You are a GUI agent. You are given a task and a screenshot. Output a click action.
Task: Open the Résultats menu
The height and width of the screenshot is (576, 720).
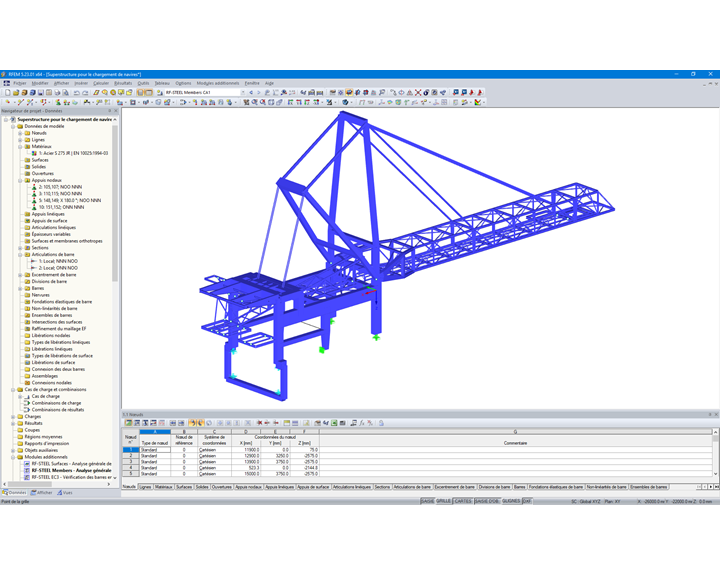click(123, 83)
